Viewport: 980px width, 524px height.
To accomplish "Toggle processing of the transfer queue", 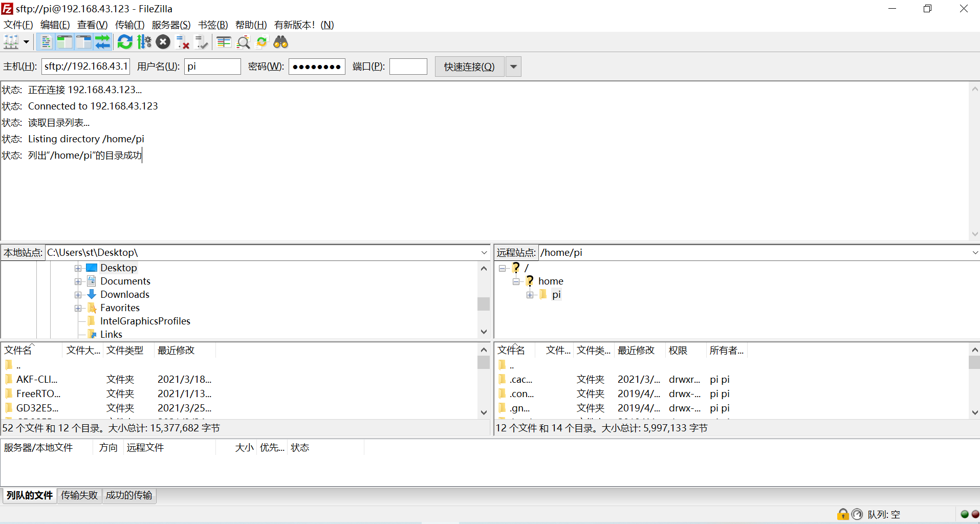I will [x=144, y=42].
